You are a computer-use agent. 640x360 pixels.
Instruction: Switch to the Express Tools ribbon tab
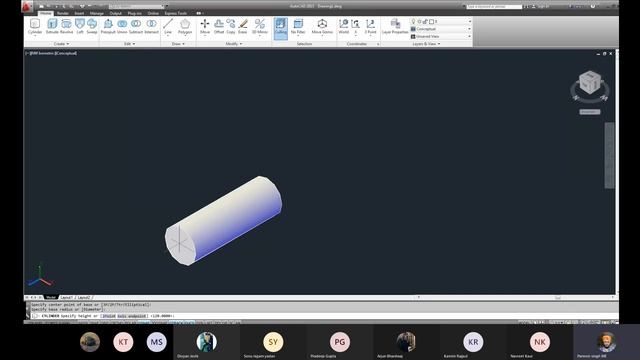176,13
